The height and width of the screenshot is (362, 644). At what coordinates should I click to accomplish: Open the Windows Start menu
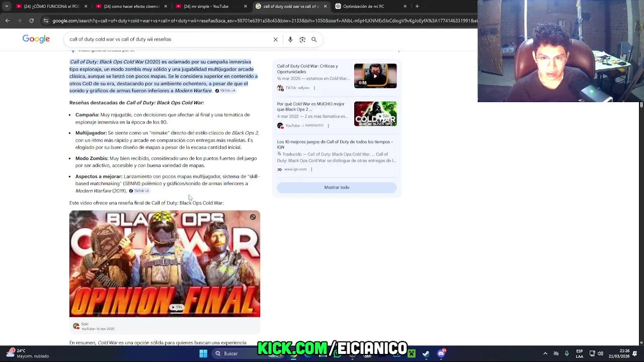click(x=203, y=353)
